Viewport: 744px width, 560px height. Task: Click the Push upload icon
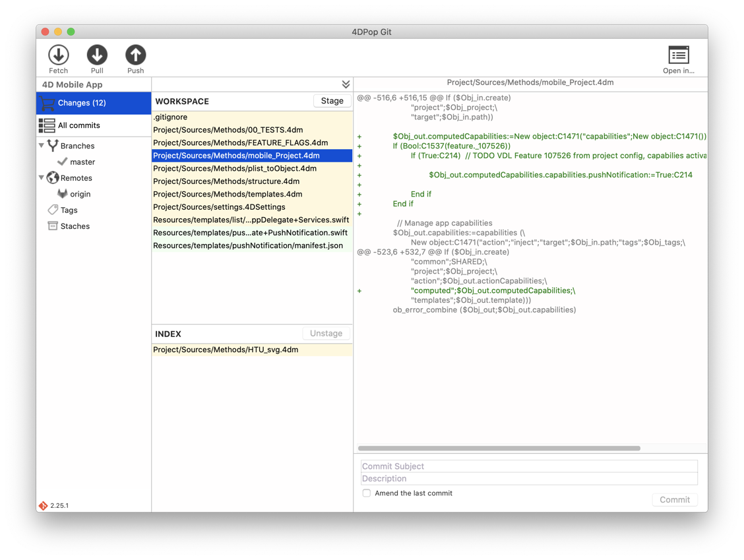(x=135, y=55)
